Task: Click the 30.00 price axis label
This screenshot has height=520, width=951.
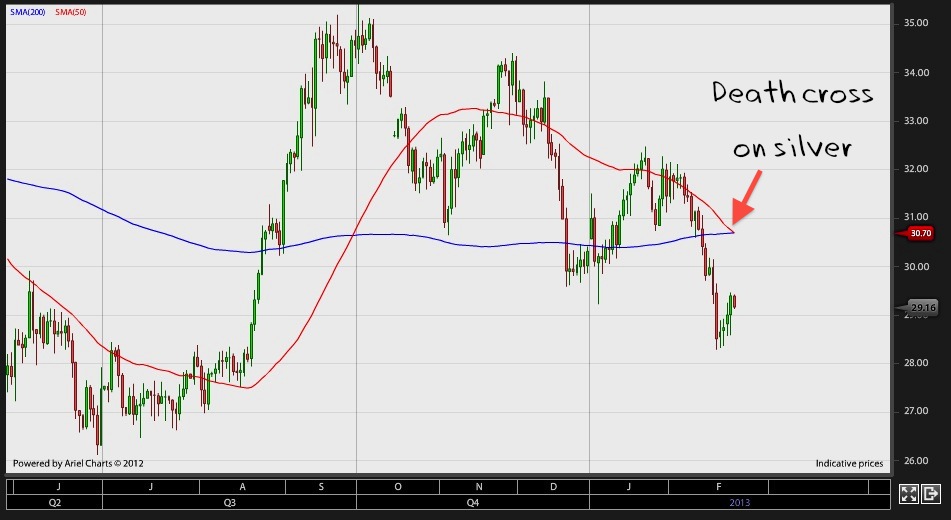Action: [x=916, y=266]
